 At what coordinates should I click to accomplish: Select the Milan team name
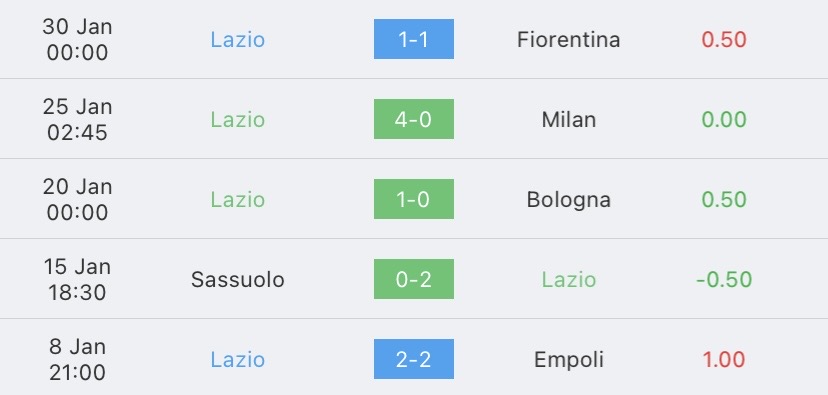(568, 119)
